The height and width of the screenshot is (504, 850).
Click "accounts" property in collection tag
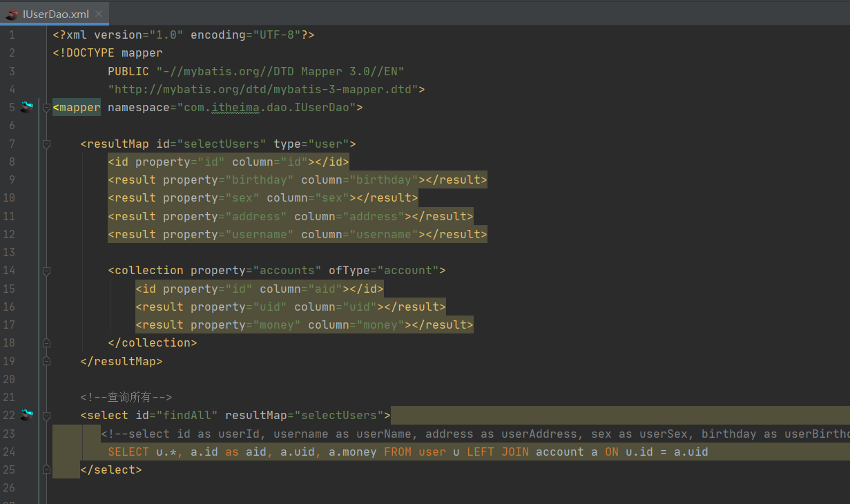pyautogui.click(x=287, y=270)
